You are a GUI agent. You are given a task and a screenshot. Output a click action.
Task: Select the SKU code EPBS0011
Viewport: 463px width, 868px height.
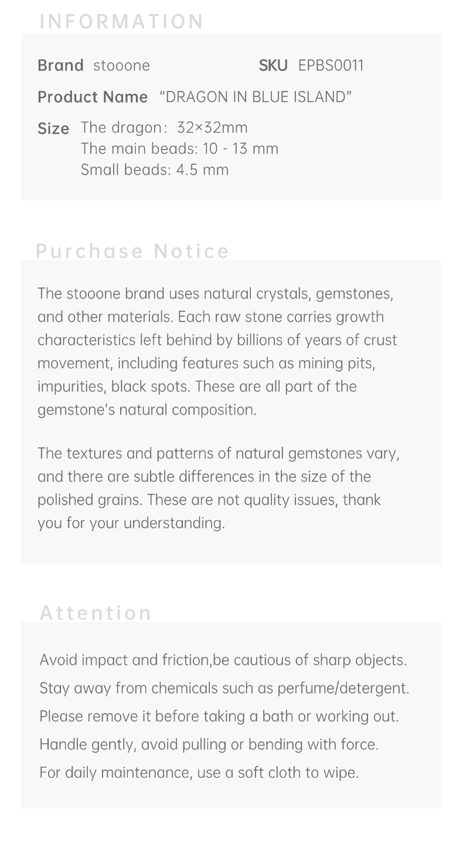tap(331, 65)
